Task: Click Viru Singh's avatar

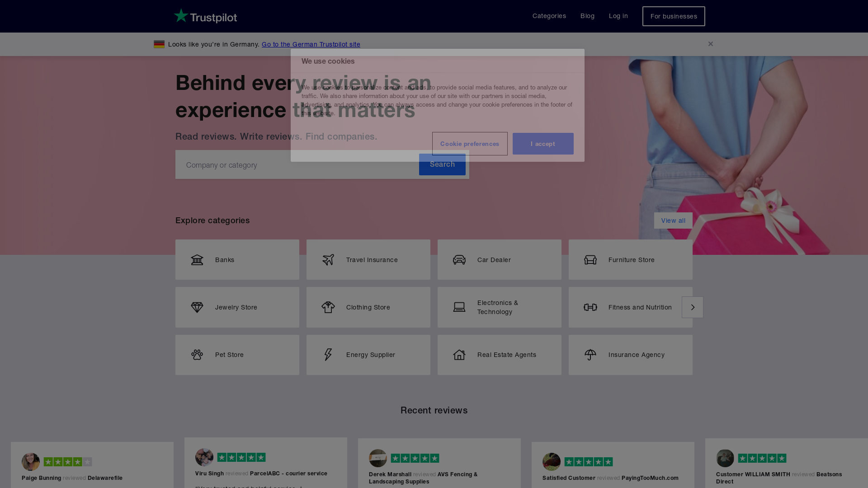Action: coord(204,457)
